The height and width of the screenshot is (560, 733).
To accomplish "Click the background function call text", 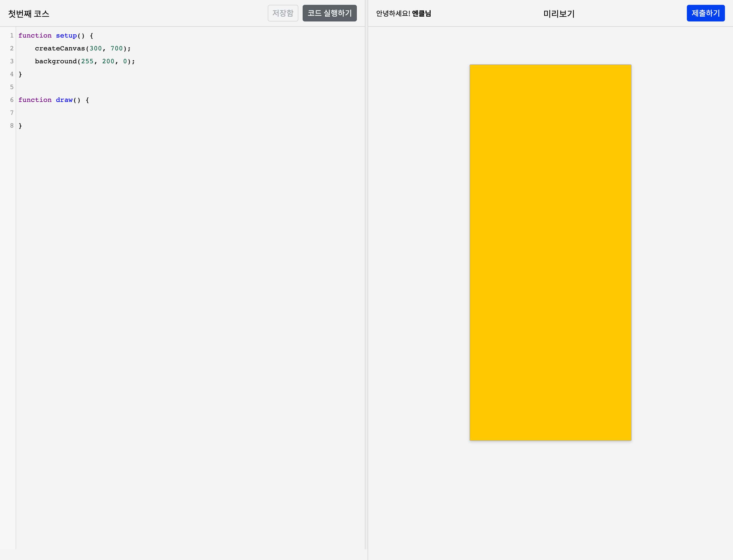I will point(56,61).
